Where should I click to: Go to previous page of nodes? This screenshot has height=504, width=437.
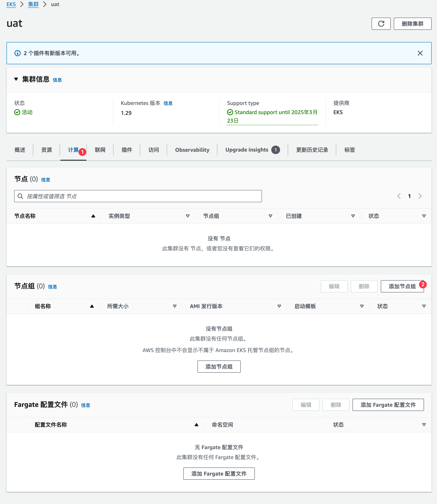coord(399,196)
